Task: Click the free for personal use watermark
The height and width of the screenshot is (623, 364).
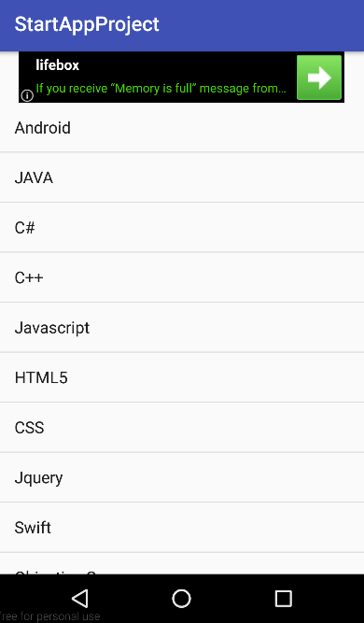Action: (x=49, y=616)
